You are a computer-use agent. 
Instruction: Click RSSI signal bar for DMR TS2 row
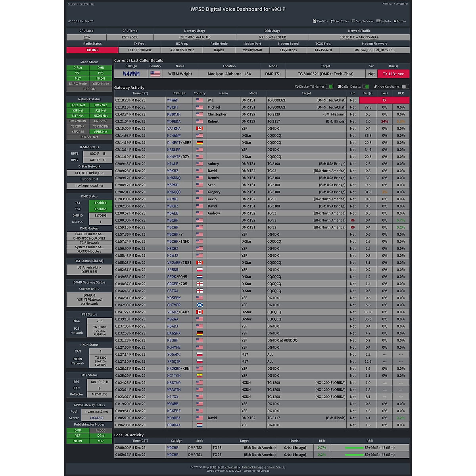click(x=354, y=448)
